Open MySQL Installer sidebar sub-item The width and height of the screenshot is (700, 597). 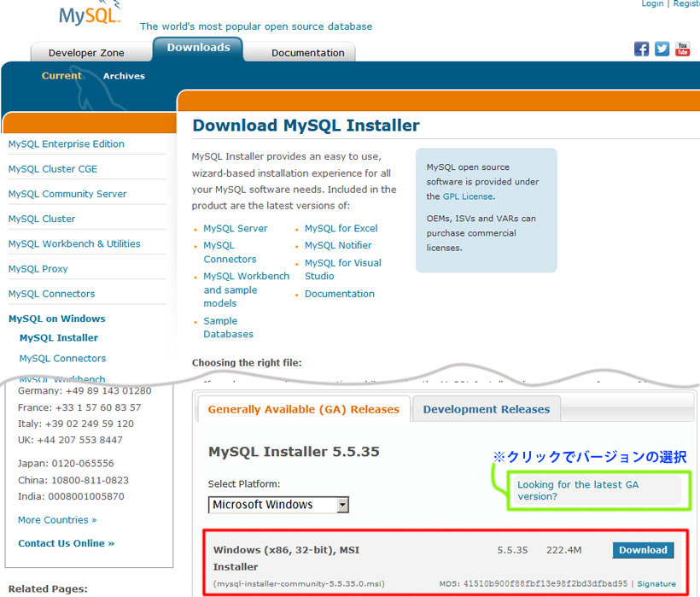coord(59,337)
